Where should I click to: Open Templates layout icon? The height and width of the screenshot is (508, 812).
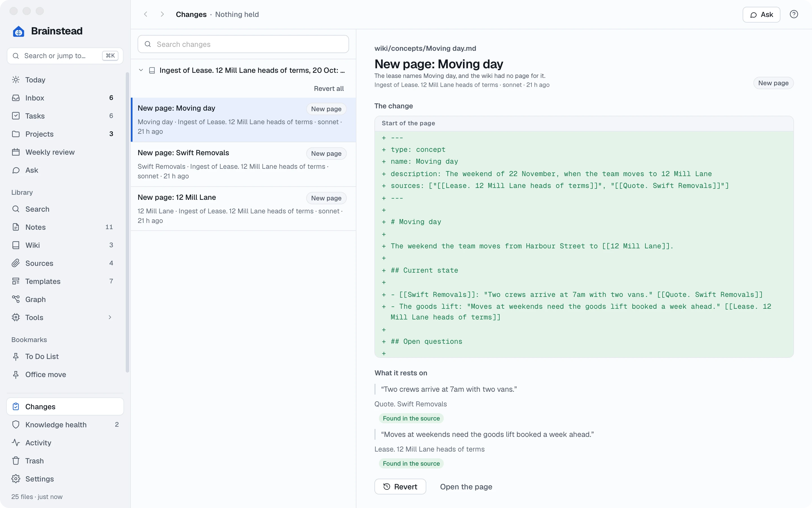(x=16, y=282)
